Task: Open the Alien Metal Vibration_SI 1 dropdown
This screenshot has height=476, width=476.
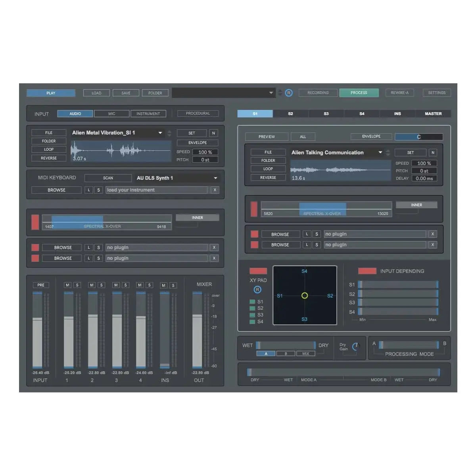Action: coord(160,132)
